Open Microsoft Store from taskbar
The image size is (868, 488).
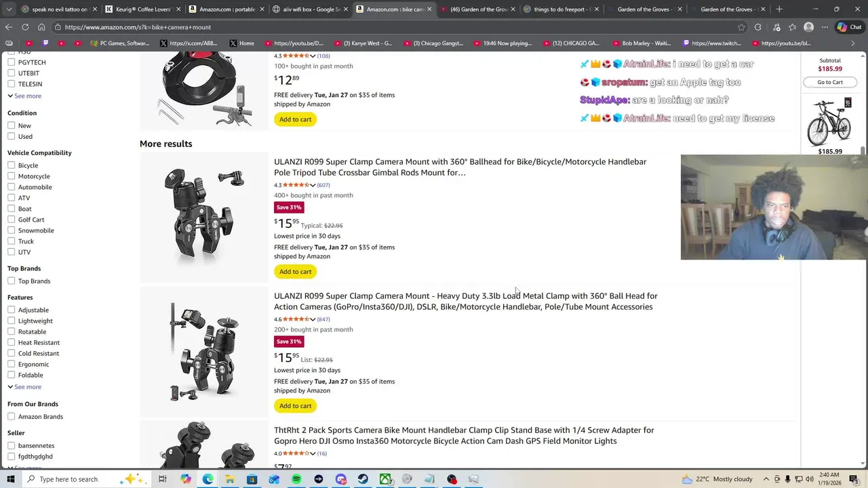click(x=252, y=479)
